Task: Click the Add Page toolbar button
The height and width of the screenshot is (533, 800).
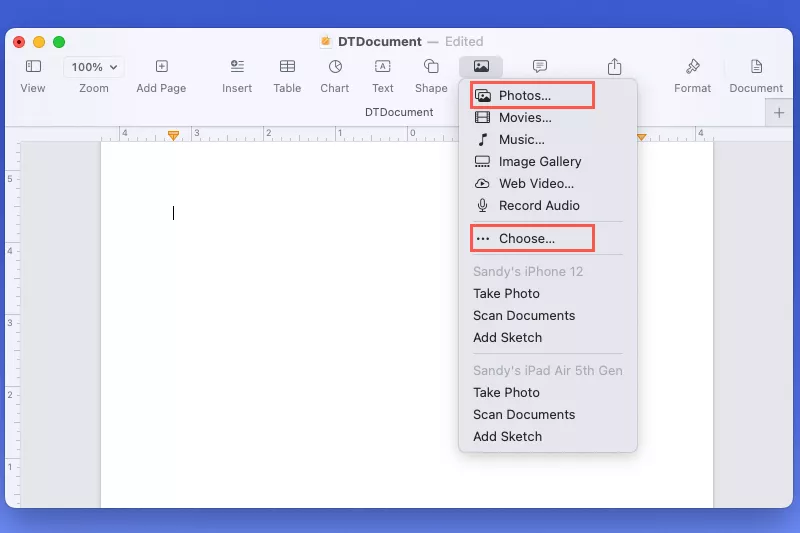Action: click(161, 76)
